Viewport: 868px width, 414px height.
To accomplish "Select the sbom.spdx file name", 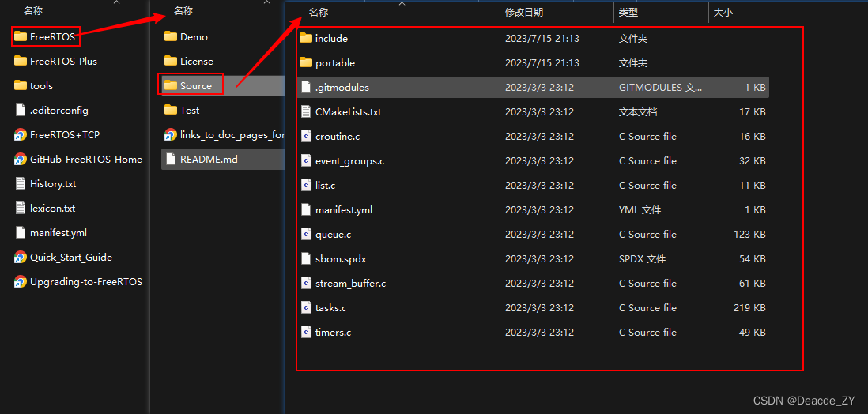I will point(341,258).
